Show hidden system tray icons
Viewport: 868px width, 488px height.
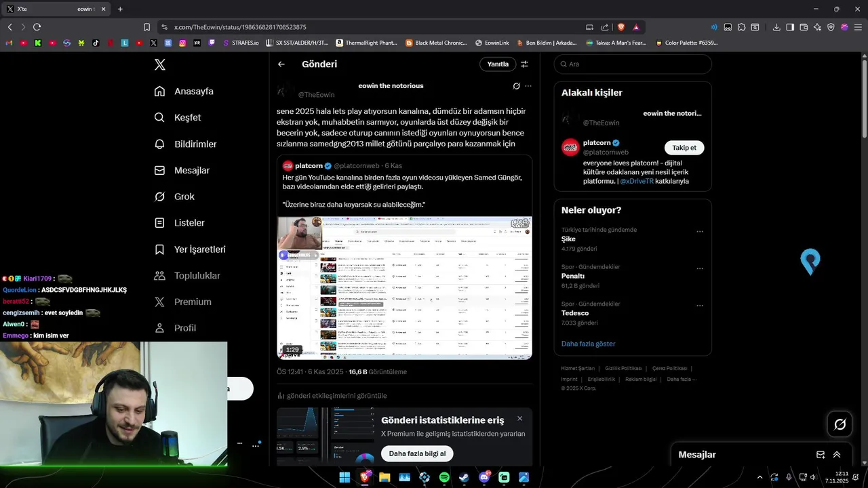[759, 477]
